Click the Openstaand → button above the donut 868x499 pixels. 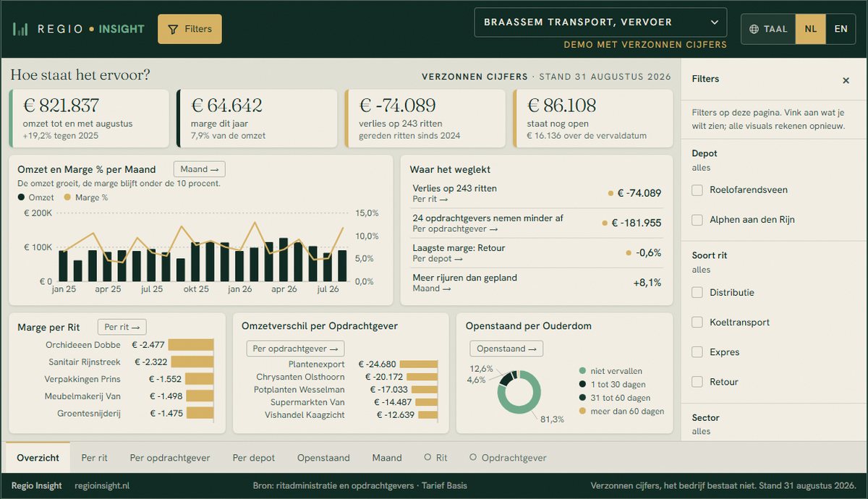point(506,349)
